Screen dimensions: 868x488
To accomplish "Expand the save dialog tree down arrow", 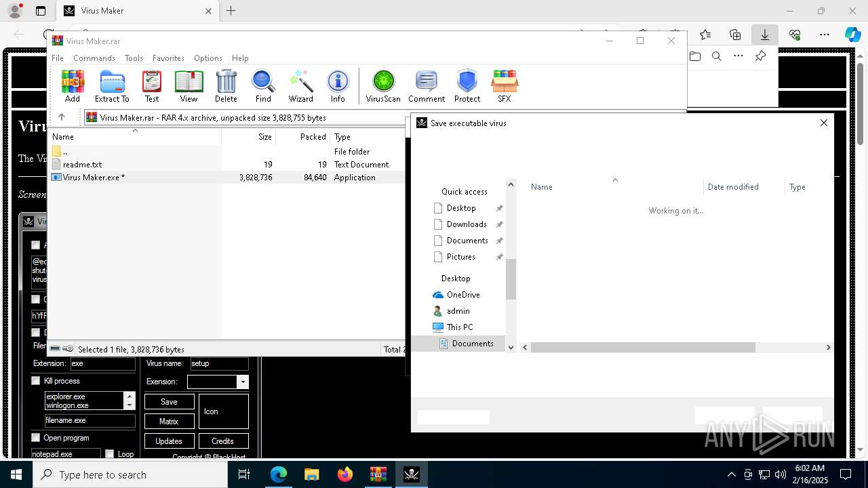I will click(x=511, y=347).
